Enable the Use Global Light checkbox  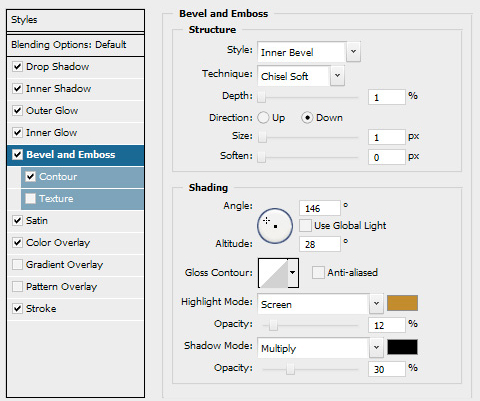click(x=305, y=226)
